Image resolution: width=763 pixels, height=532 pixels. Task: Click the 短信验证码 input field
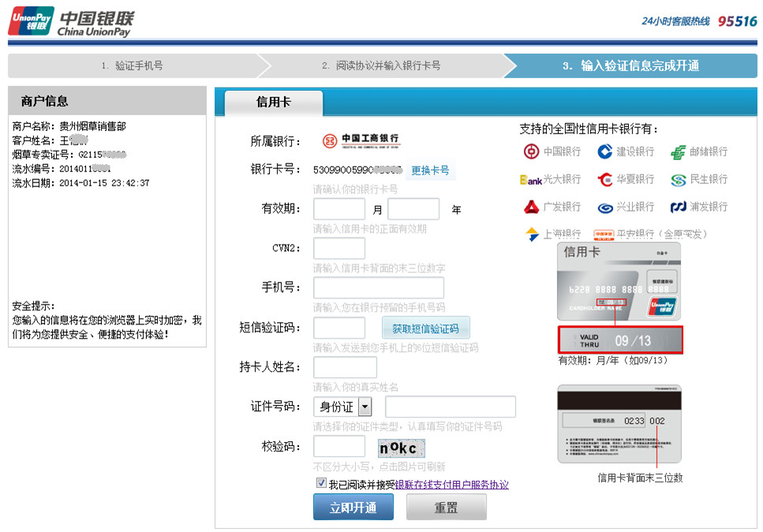pyautogui.click(x=339, y=328)
